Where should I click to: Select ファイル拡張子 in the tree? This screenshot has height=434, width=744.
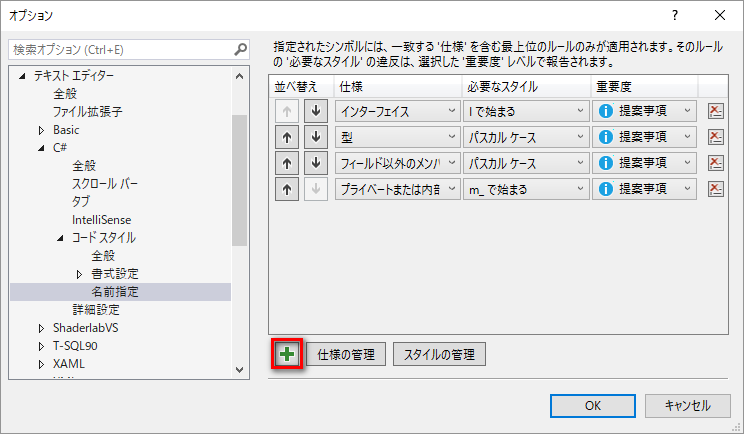tap(87, 111)
